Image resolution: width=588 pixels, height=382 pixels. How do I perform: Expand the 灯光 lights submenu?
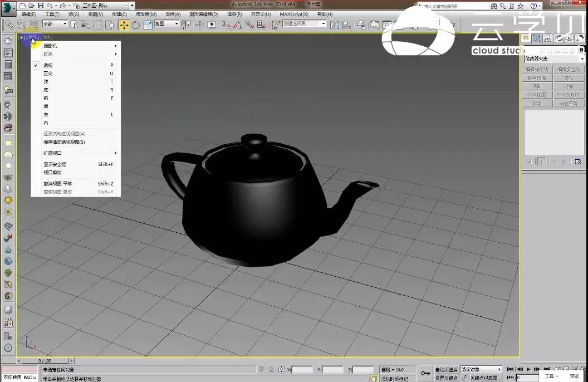pos(76,54)
